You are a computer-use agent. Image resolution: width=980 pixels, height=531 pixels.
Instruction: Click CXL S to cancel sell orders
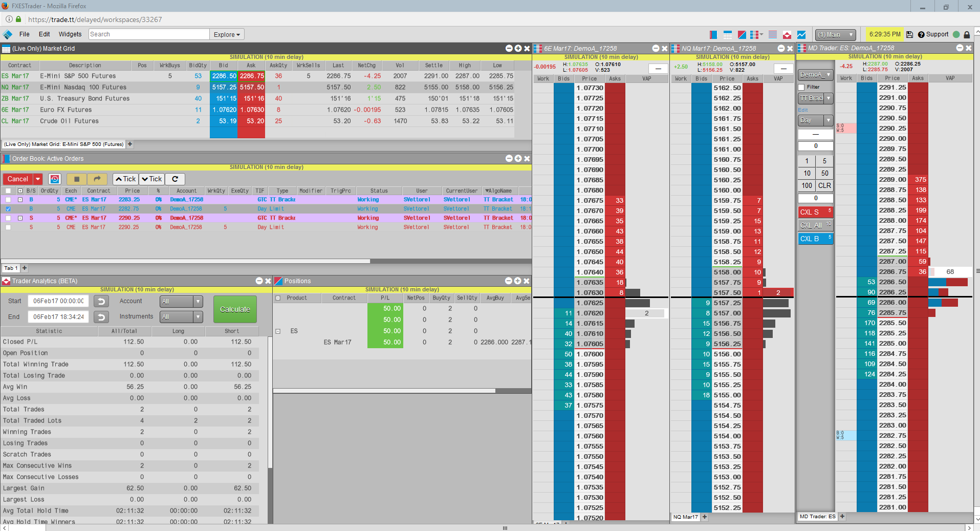816,212
